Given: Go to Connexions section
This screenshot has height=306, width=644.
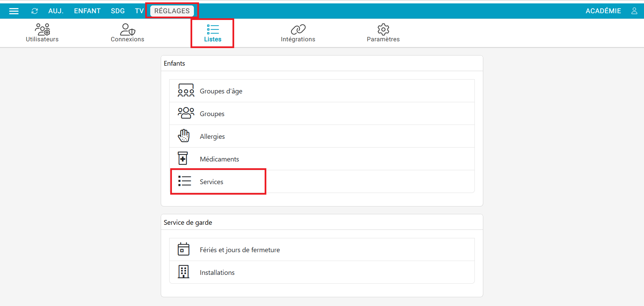Looking at the screenshot, I should pyautogui.click(x=127, y=33).
